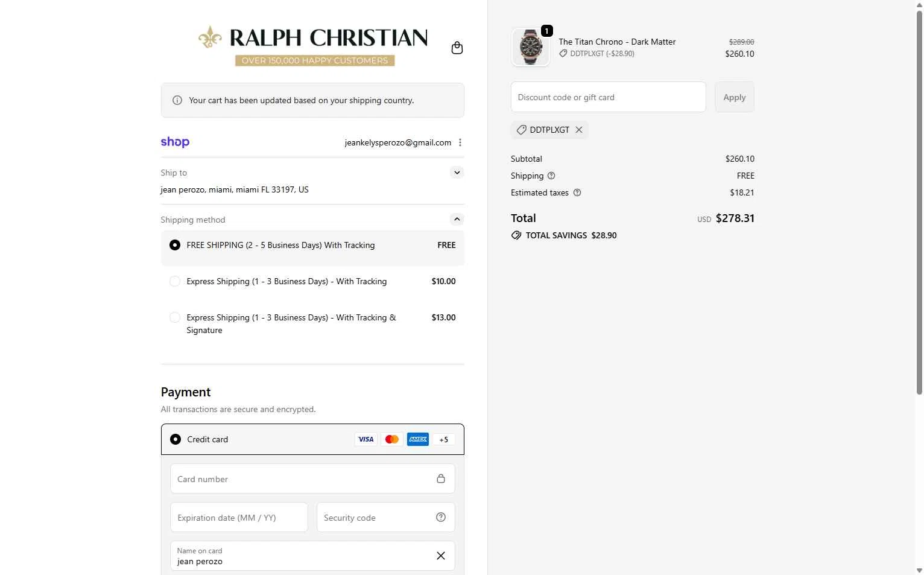This screenshot has height=575, width=924.
Task: Click the scroll down arrow of scrollbar
Action: (919, 570)
